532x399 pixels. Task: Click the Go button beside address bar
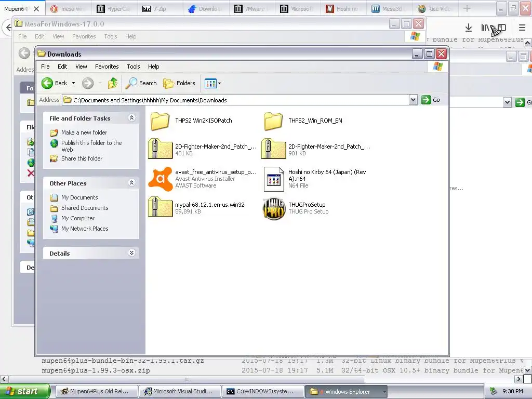pos(431,100)
